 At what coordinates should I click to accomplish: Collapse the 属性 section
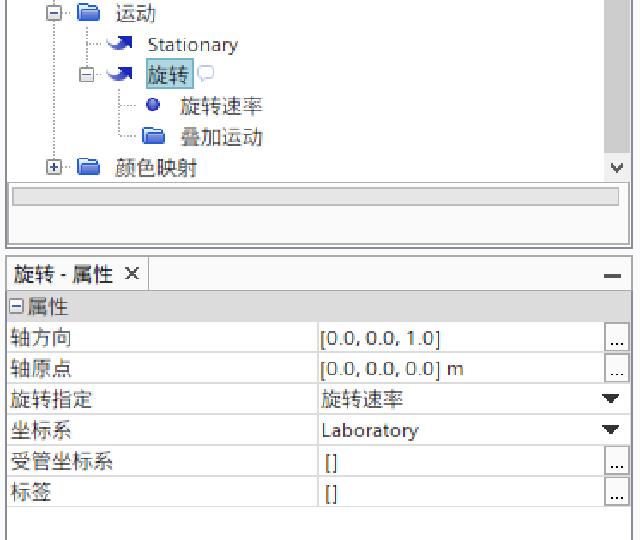[x=16, y=306]
